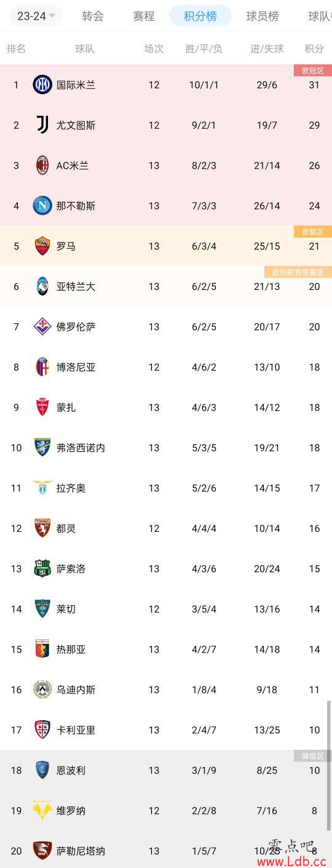The image size is (332, 868).
Task: Tap the Hellas Verona club logo
Action: (42, 810)
